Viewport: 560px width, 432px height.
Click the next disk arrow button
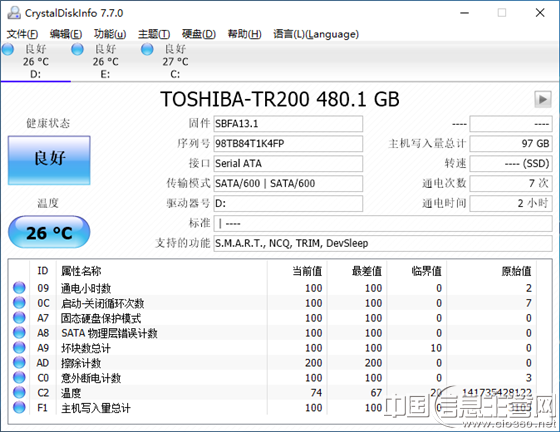point(543,99)
